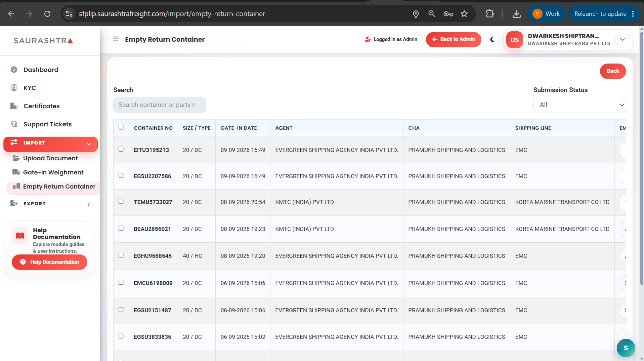644x361 pixels.
Task: Select checkbox for container TEMU5733027
Action: pyautogui.click(x=121, y=201)
